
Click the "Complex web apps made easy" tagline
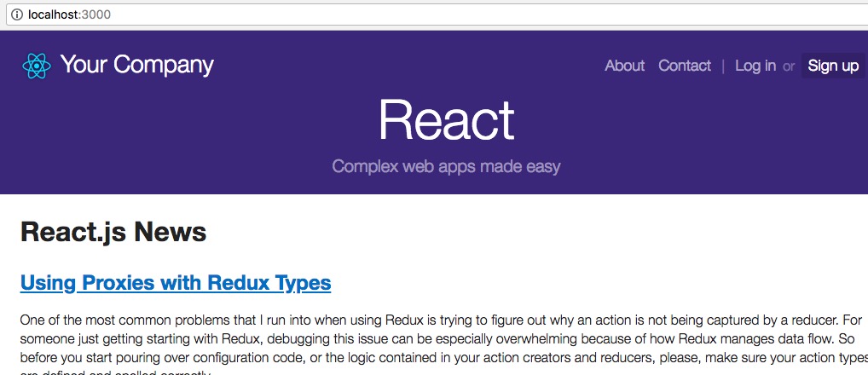point(446,166)
